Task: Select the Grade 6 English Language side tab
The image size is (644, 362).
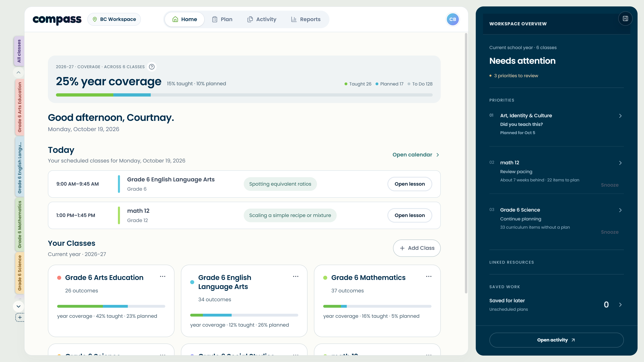Action: (x=20, y=167)
